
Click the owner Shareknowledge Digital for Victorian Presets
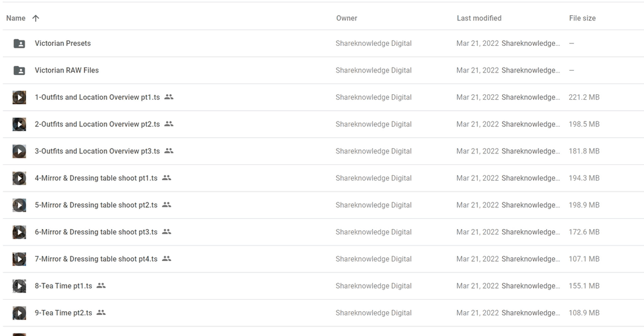[373, 44]
